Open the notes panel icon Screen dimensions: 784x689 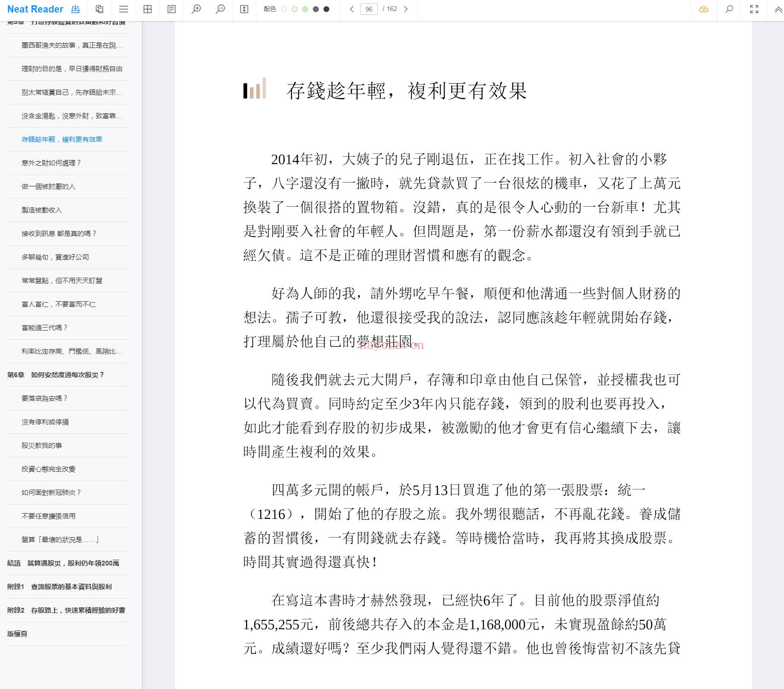pos(172,9)
